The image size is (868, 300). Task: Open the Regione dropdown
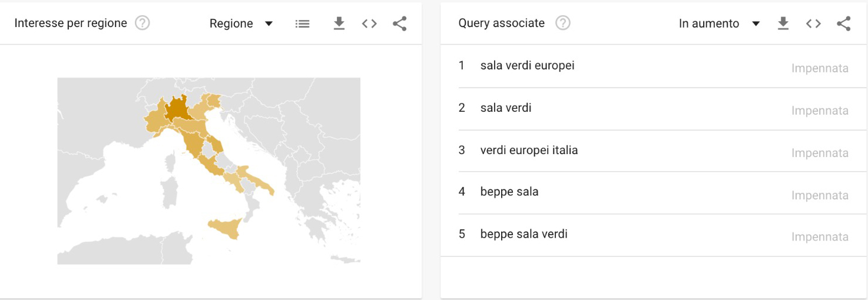coord(240,24)
